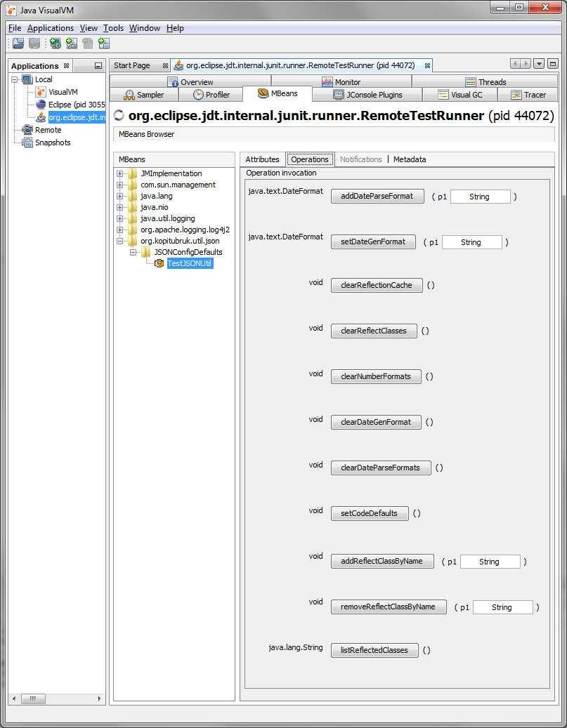Click the p1 String field for addReflectClassByName

[490, 562]
